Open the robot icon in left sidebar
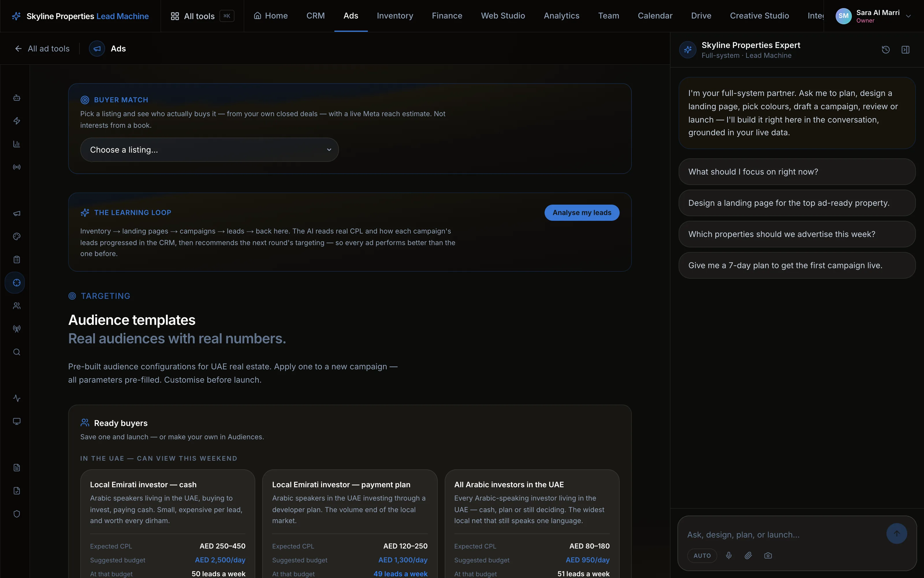The width and height of the screenshot is (924, 578). (x=16, y=98)
